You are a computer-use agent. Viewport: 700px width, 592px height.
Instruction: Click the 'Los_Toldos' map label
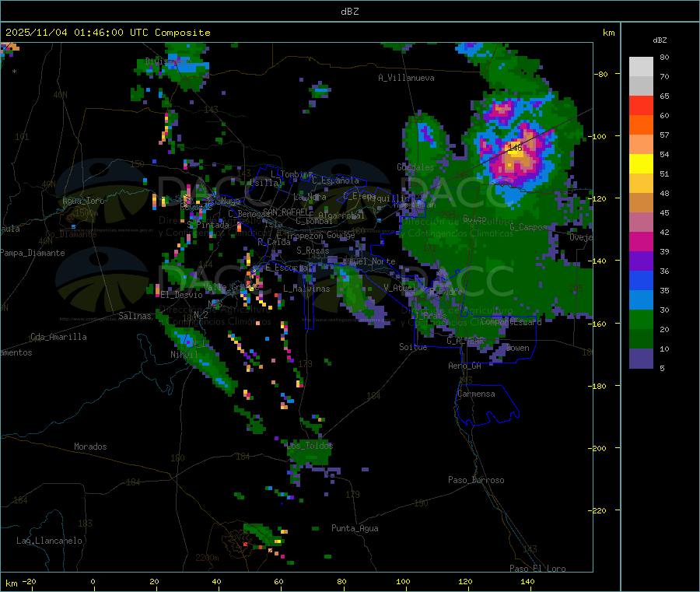coord(310,446)
